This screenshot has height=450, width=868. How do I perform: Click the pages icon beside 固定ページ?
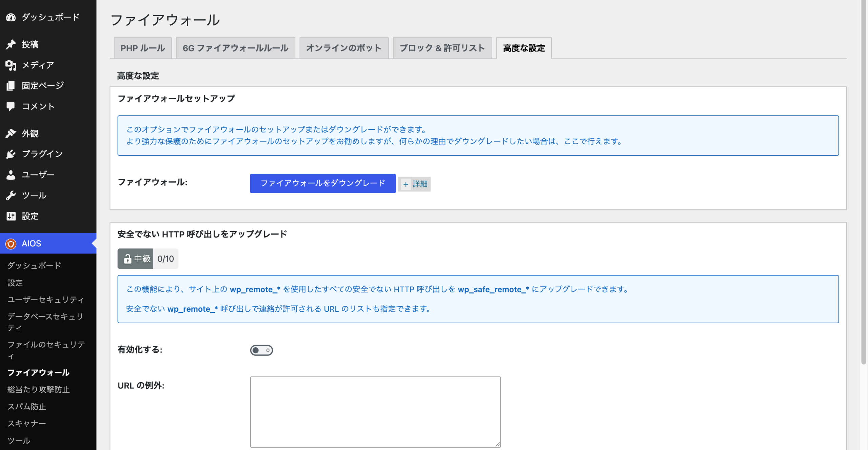[x=11, y=86]
